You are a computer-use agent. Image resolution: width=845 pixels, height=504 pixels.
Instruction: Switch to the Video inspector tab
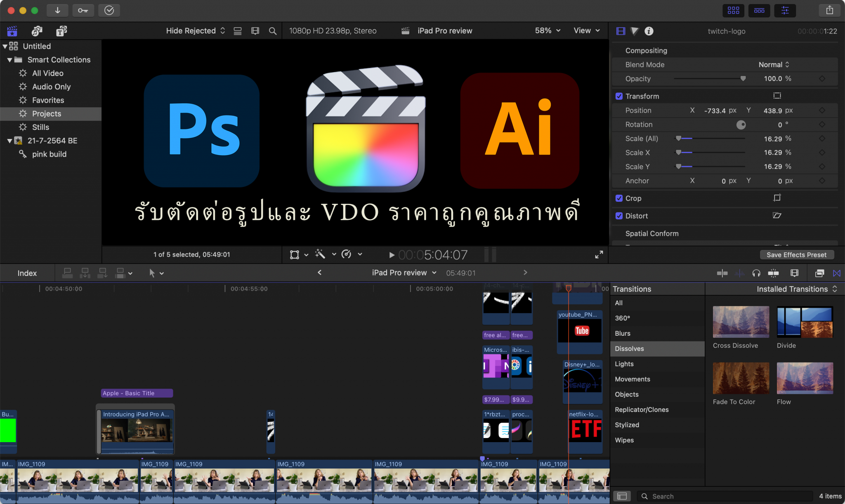pyautogui.click(x=621, y=31)
